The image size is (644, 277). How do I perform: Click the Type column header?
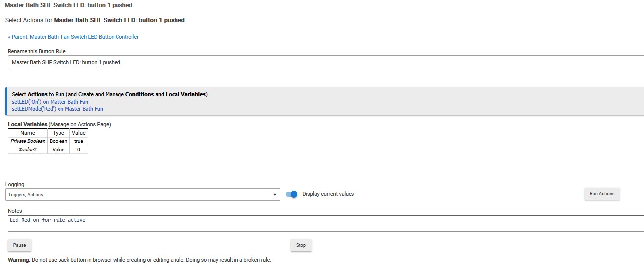pos(59,133)
